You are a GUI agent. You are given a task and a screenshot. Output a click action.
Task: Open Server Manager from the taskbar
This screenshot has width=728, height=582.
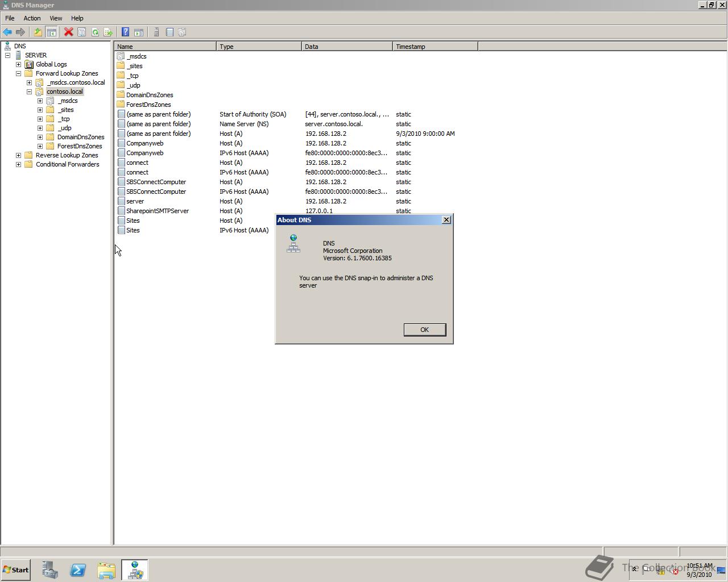[50, 570]
